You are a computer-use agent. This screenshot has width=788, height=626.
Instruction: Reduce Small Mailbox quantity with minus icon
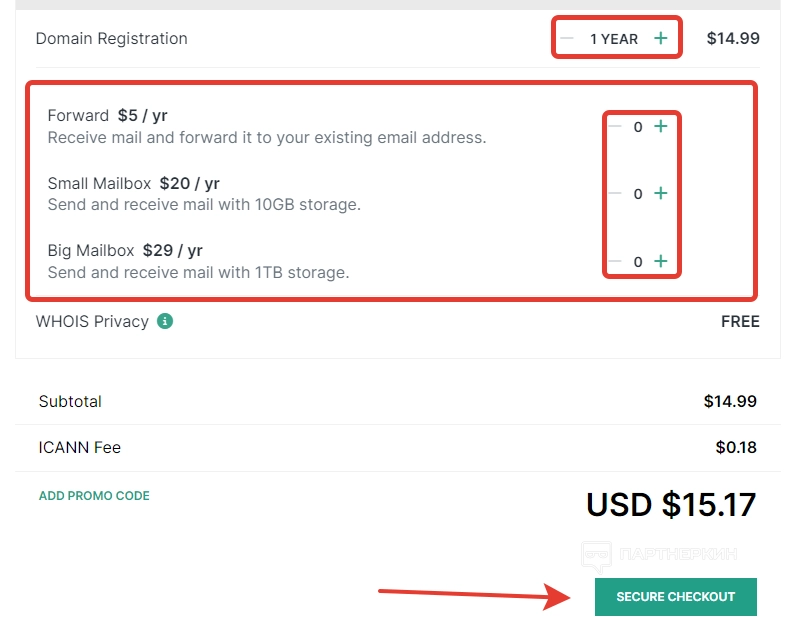tap(615, 193)
